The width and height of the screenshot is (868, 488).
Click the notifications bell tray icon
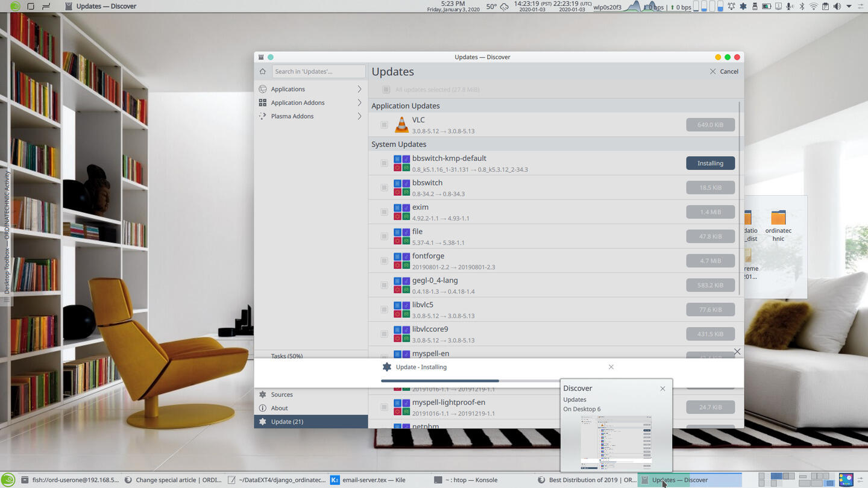(x=731, y=7)
